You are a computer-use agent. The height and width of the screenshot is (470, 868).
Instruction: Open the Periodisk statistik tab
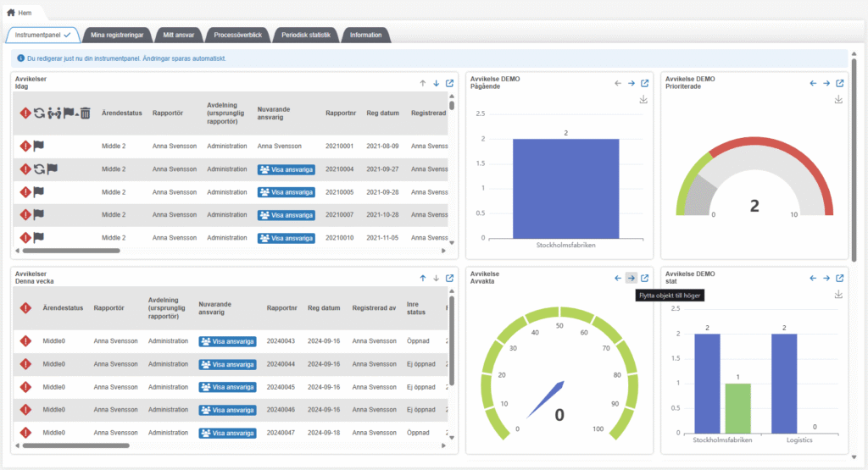pos(307,35)
